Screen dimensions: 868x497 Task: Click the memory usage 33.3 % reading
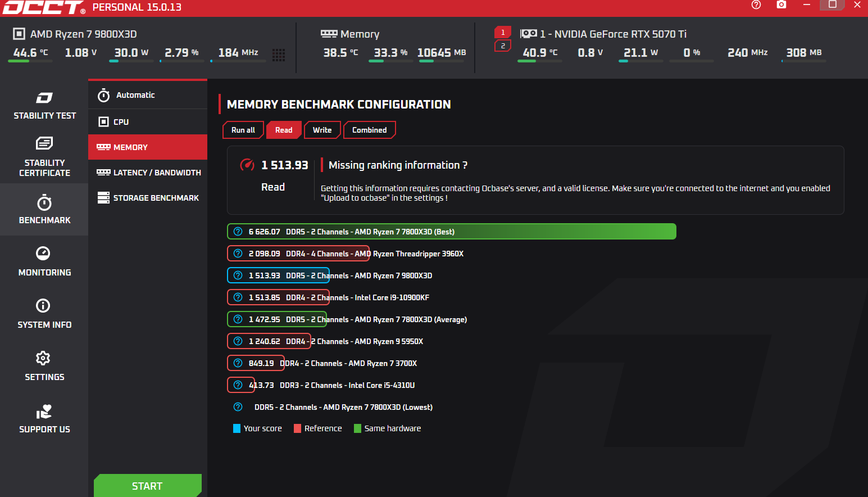[391, 52]
